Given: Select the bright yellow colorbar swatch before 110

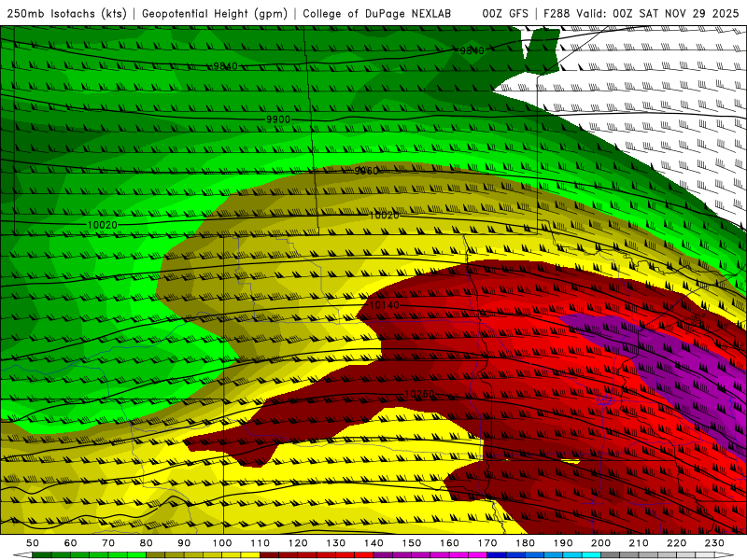Looking at the screenshot, I should [x=250, y=555].
